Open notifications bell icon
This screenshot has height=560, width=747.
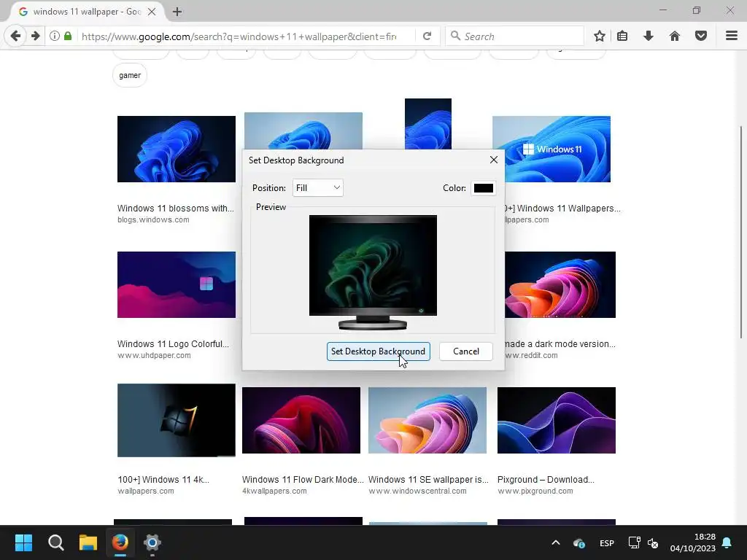pos(727,542)
